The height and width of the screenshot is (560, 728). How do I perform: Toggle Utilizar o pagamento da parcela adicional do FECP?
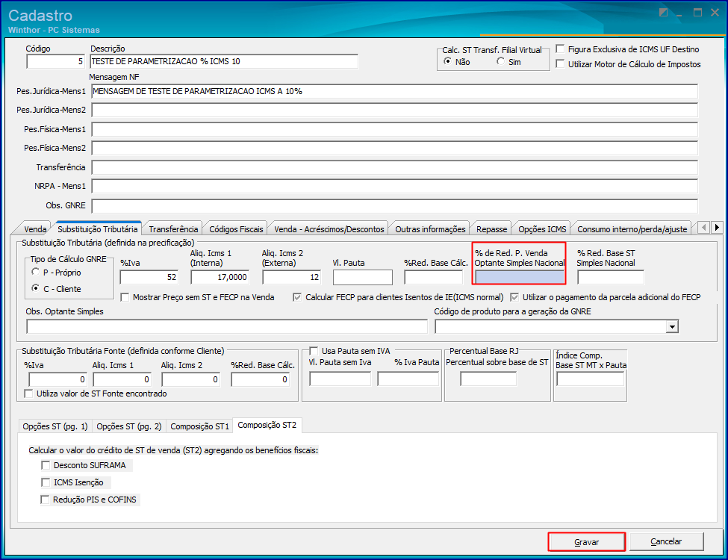514,297
